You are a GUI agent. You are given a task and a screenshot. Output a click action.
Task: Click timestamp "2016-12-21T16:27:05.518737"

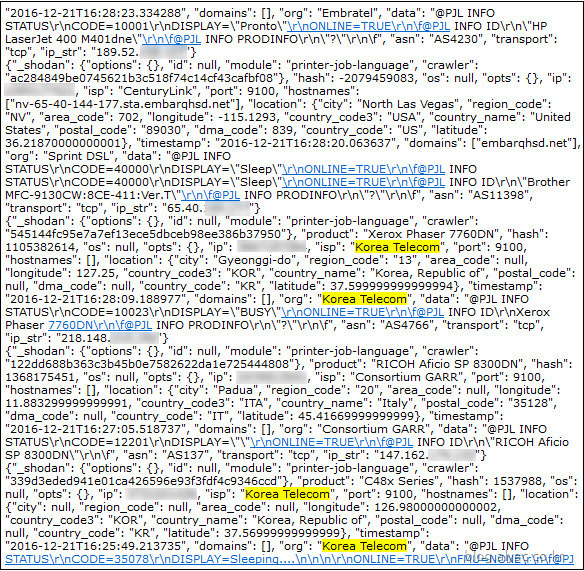[96, 429]
